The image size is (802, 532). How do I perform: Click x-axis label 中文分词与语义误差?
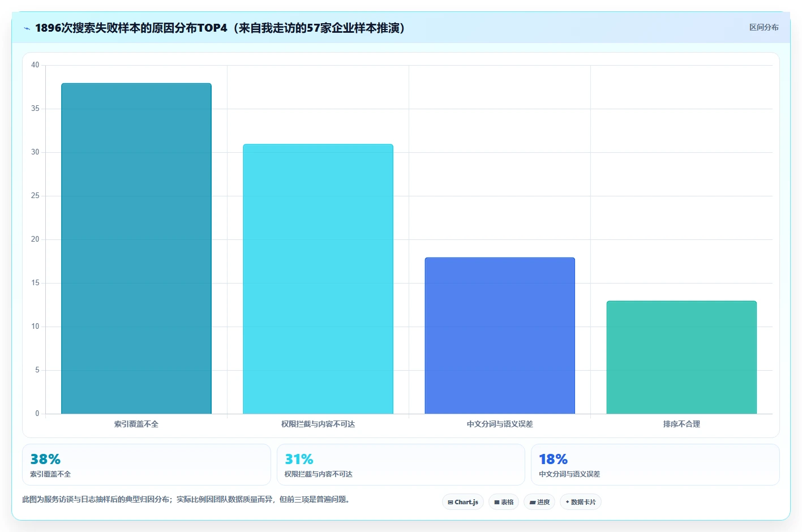pos(500,424)
